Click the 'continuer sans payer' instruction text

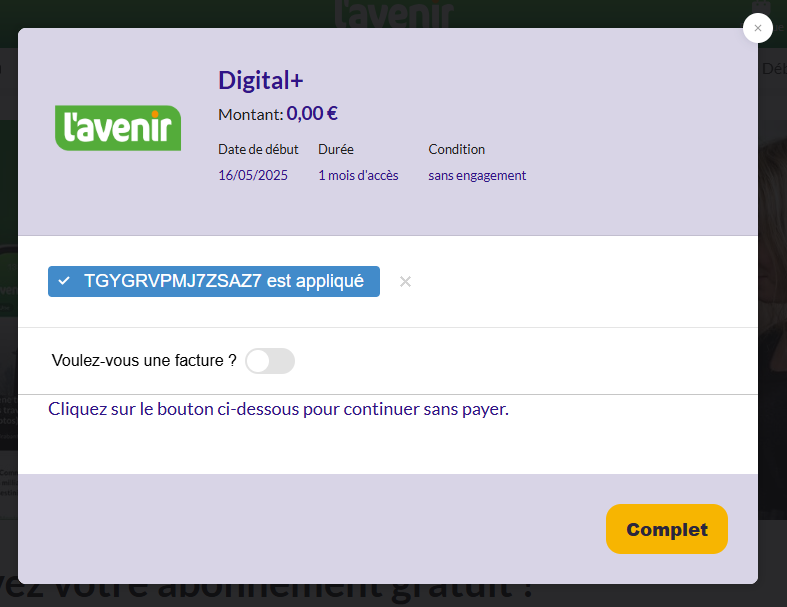point(278,409)
